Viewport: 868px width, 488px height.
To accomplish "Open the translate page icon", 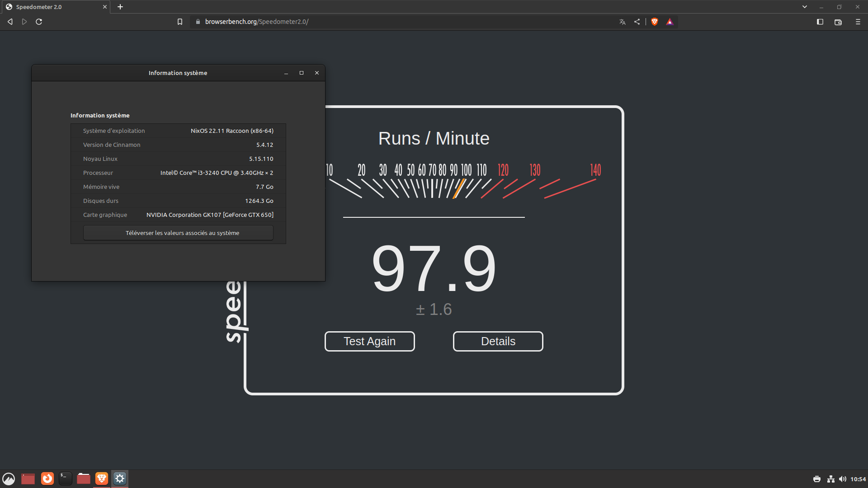I will [623, 22].
